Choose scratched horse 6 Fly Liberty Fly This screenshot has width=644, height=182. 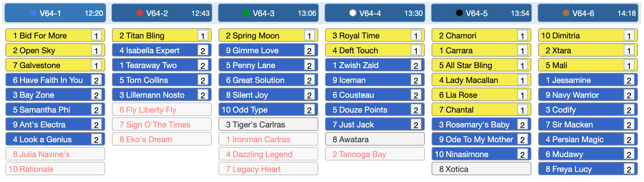click(162, 110)
